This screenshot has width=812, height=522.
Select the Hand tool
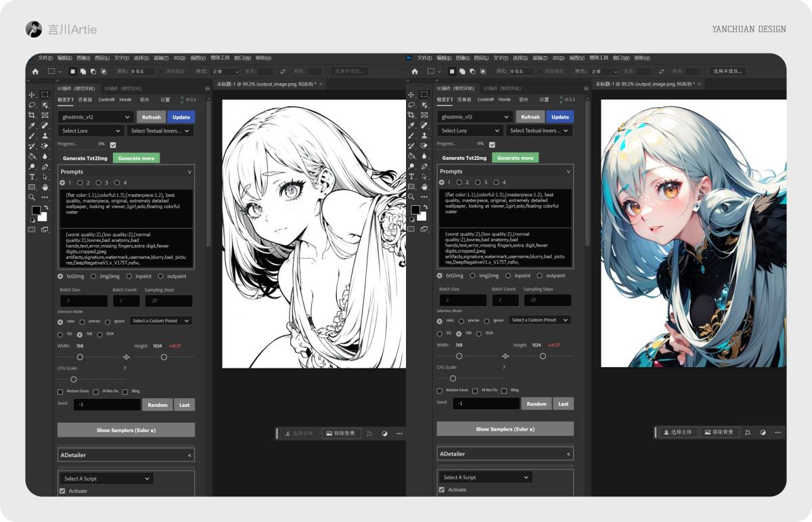(x=43, y=186)
